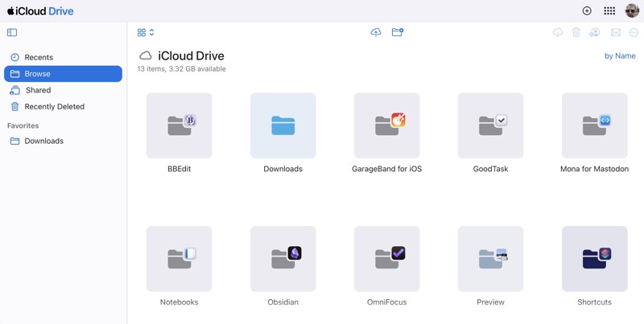Change sorting via the by Name control

620,55
